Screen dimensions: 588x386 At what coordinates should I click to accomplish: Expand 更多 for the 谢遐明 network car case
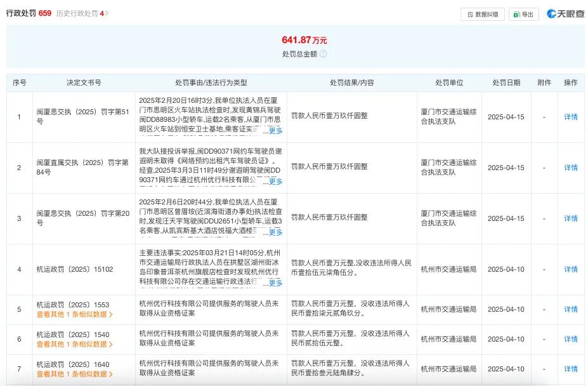(276, 180)
